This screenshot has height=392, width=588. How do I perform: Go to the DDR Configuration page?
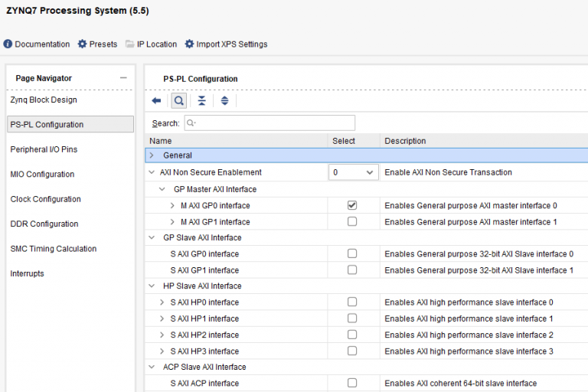44,224
